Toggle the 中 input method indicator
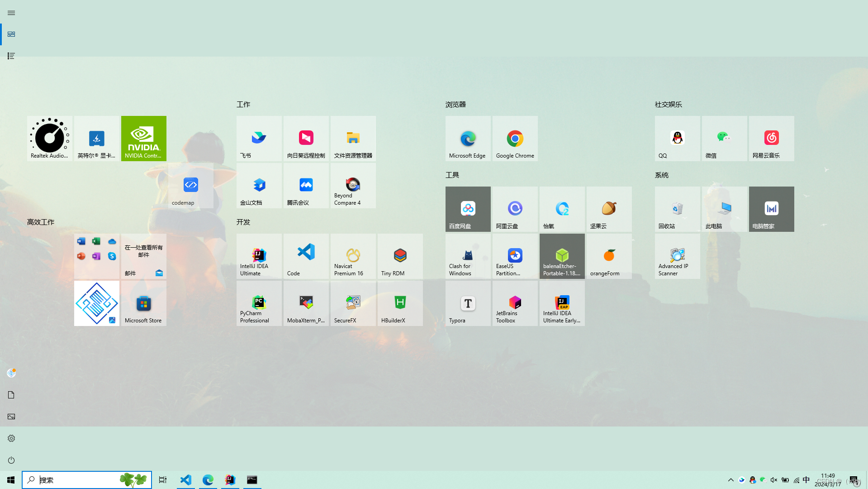Viewport: 868px width, 489px height. pos(806,480)
